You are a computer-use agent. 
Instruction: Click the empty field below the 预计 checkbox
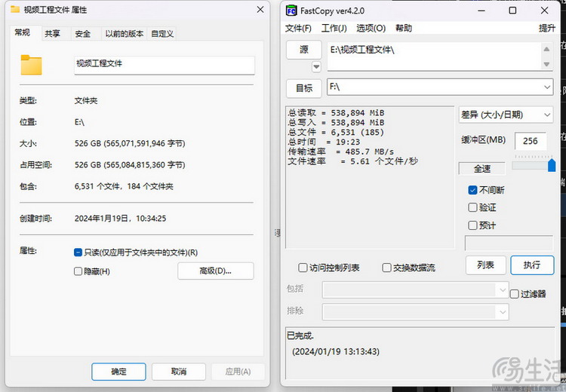pyautogui.click(x=509, y=243)
